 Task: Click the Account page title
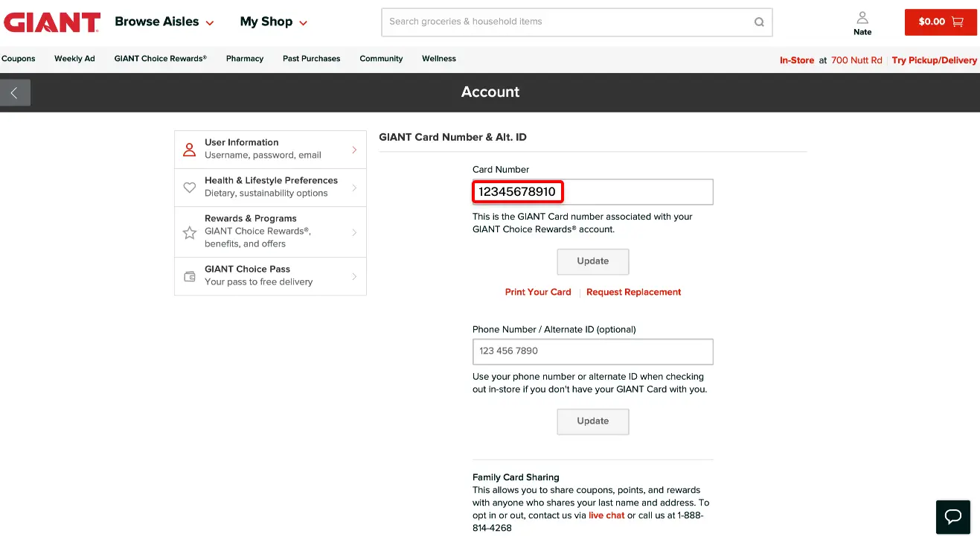point(490,92)
